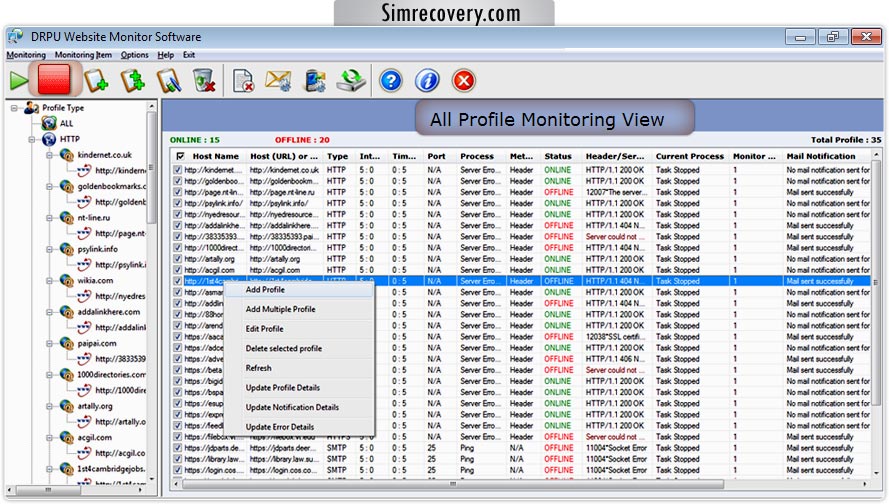Click the wikia.com node icon
Screen dimensions: 889x504
(66, 281)
